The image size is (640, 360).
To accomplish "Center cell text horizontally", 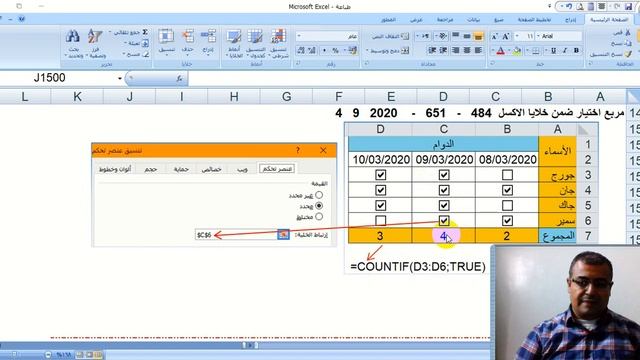I will pos(467,50).
